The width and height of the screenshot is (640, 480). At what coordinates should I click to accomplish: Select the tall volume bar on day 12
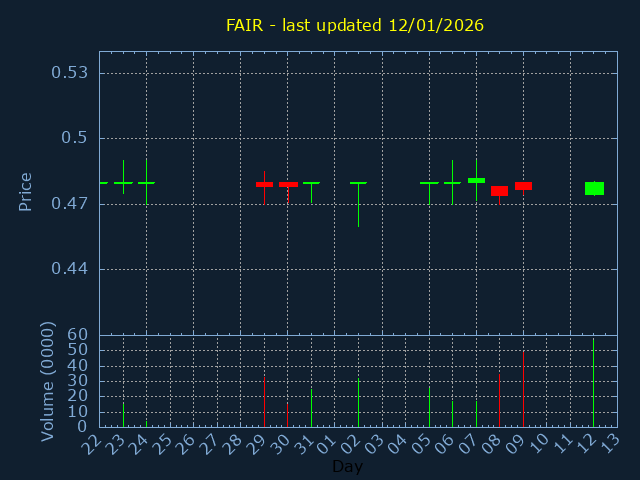593,385
